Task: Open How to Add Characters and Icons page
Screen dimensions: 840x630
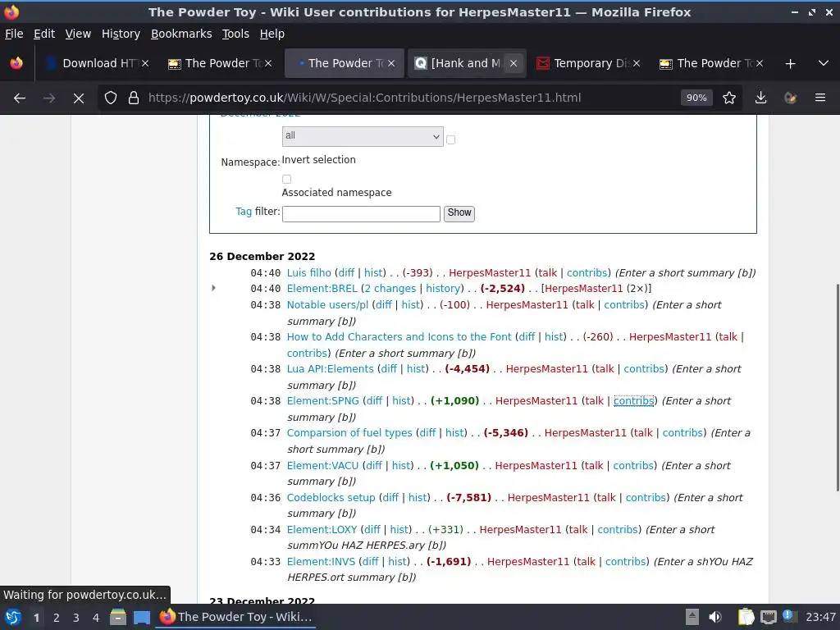Action: [399, 337]
